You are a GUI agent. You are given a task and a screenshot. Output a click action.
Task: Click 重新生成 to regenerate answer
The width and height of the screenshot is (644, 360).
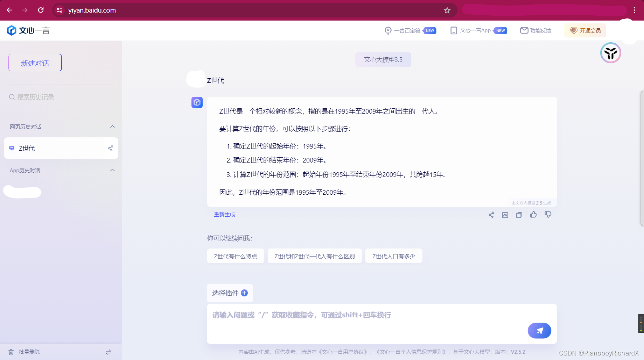click(x=225, y=214)
